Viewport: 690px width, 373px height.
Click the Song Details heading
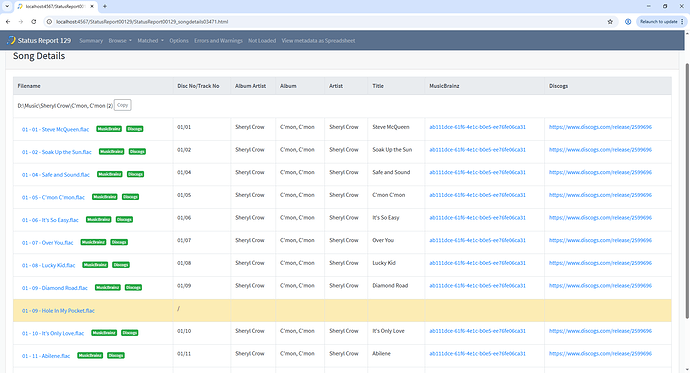click(39, 56)
